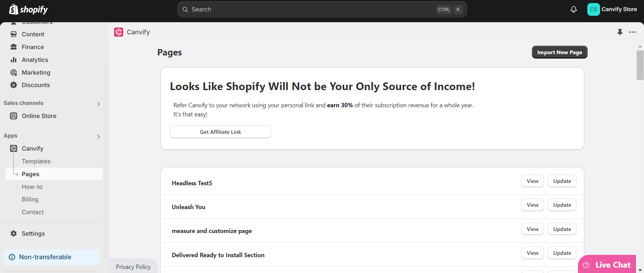
Task: Click the 'Headless Test5' row title
Action: pyautogui.click(x=192, y=183)
